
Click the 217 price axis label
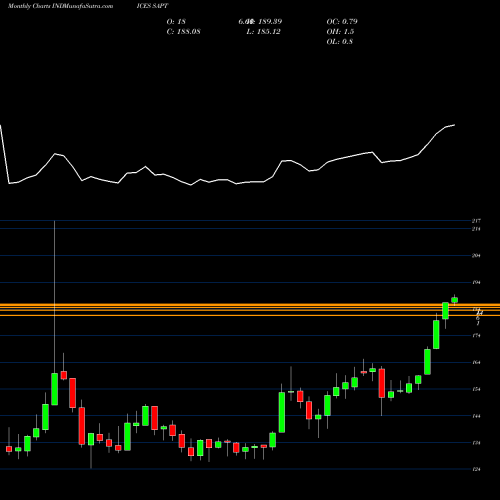tap(476, 221)
